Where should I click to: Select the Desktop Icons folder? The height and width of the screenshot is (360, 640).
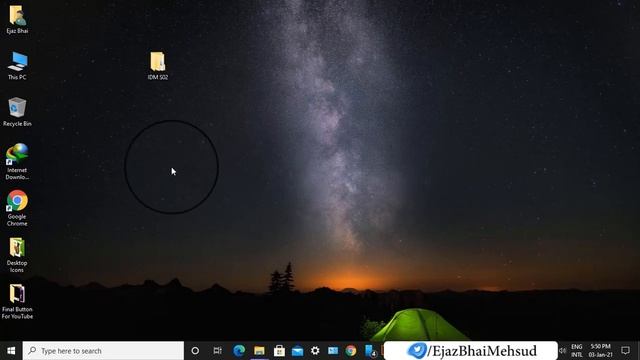pos(17,255)
